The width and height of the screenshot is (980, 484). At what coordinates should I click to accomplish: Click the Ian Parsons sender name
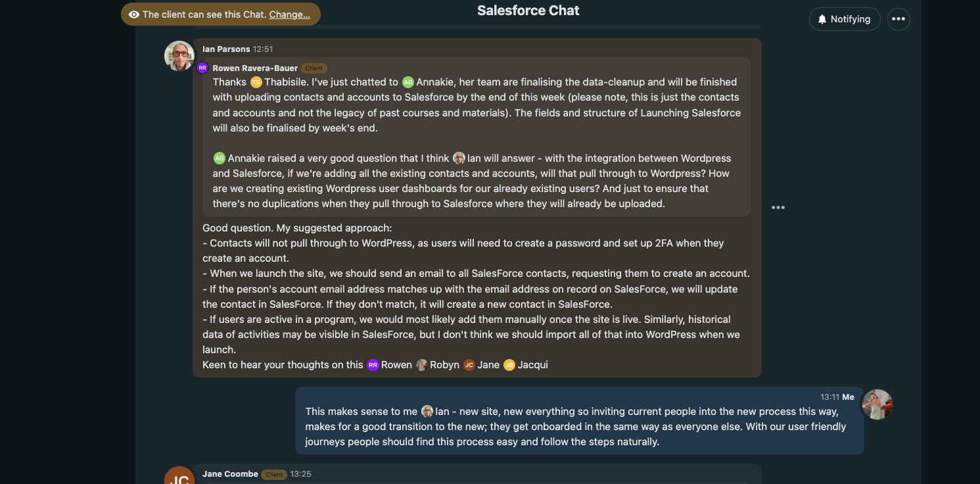click(x=226, y=49)
